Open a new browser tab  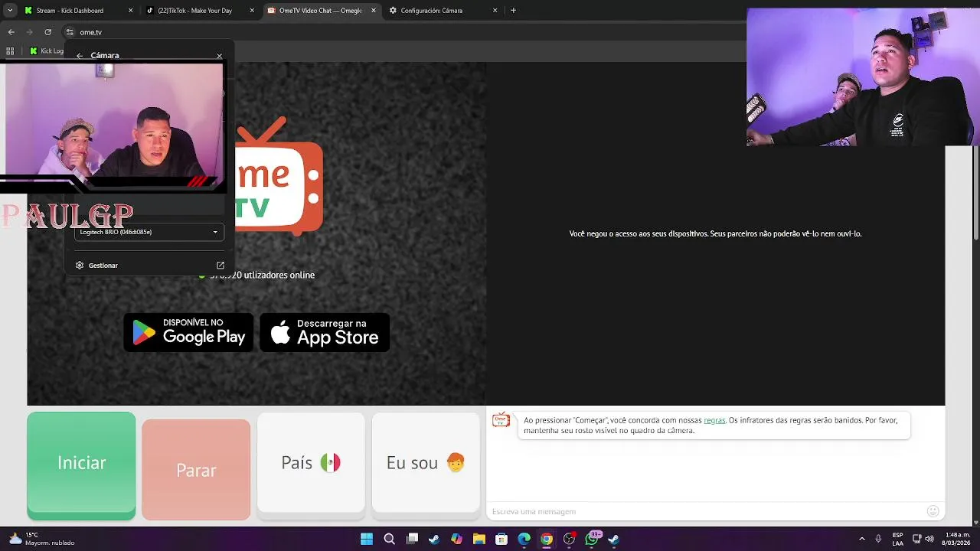coord(513,11)
